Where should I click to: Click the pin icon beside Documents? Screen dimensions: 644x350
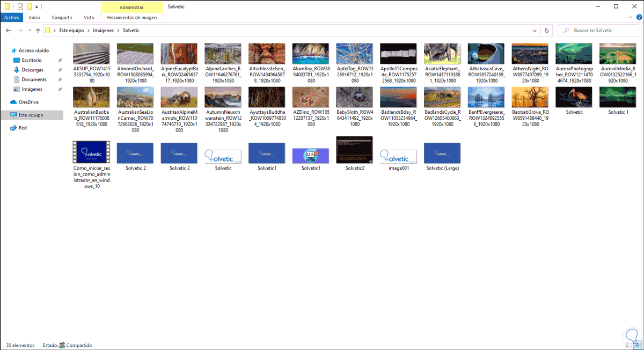pos(60,80)
